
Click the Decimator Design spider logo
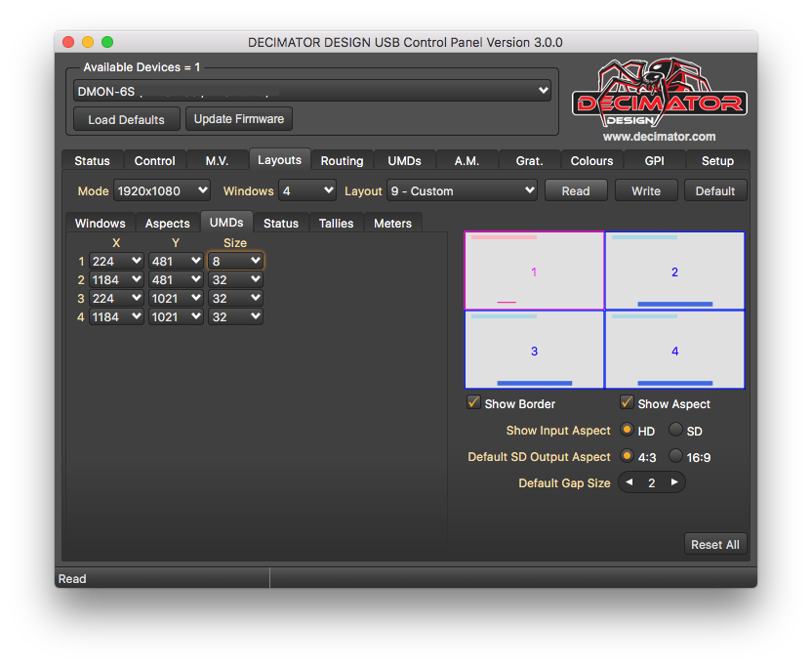(659, 93)
